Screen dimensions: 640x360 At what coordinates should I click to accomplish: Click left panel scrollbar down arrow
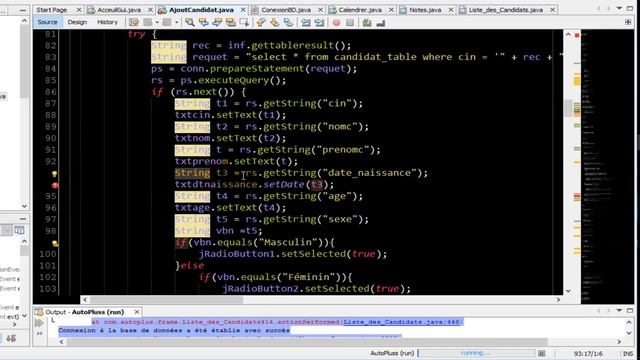pos(24,206)
